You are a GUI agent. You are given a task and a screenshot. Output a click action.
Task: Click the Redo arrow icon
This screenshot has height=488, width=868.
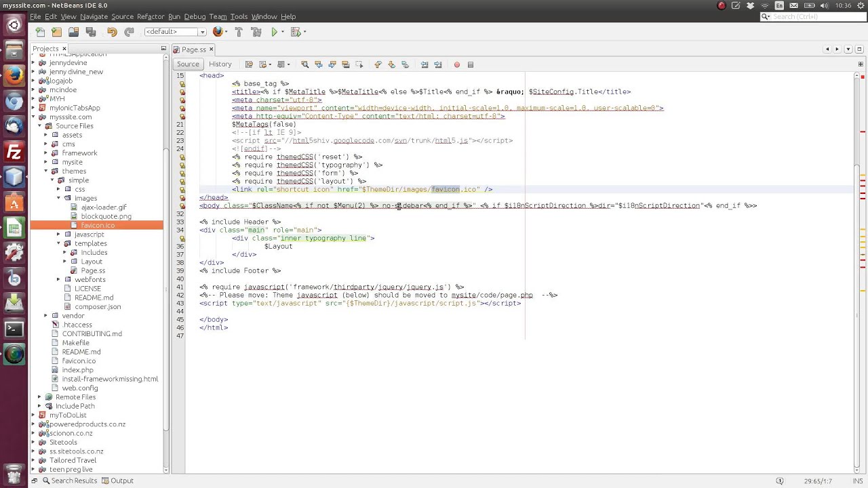[129, 32]
